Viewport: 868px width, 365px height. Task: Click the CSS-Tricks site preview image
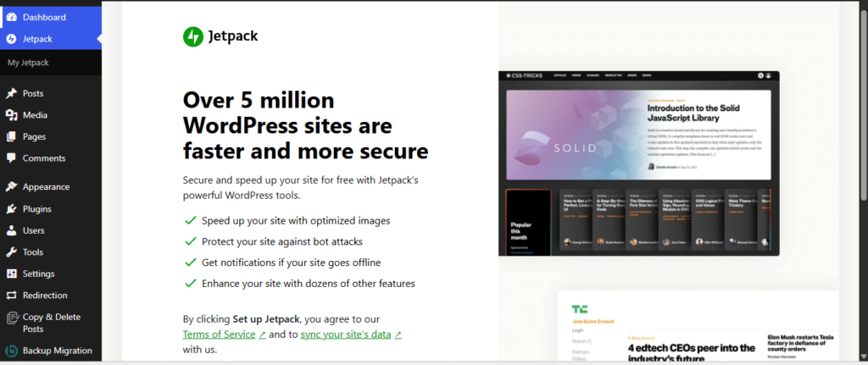pos(639,163)
